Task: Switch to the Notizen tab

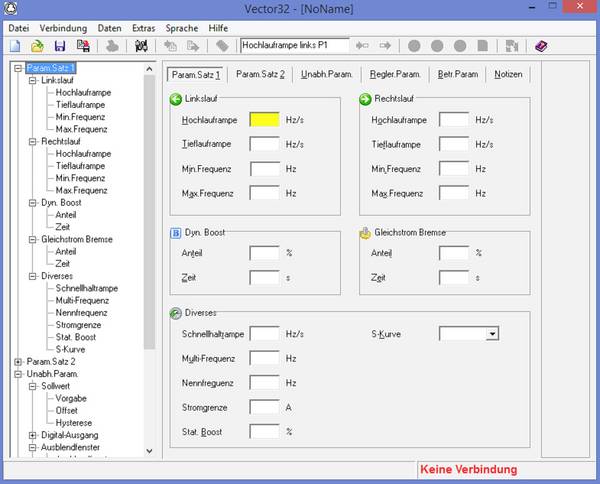Action: (x=508, y=74)
